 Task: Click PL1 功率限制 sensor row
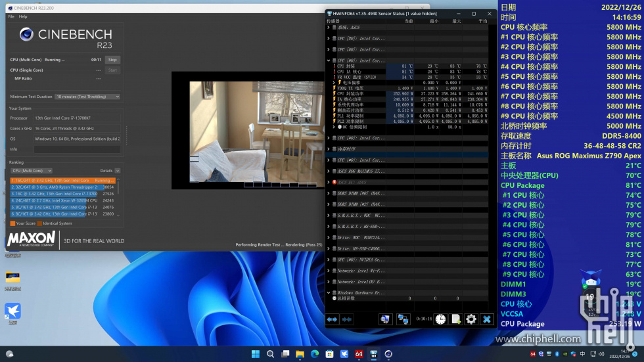click(410, 116)
